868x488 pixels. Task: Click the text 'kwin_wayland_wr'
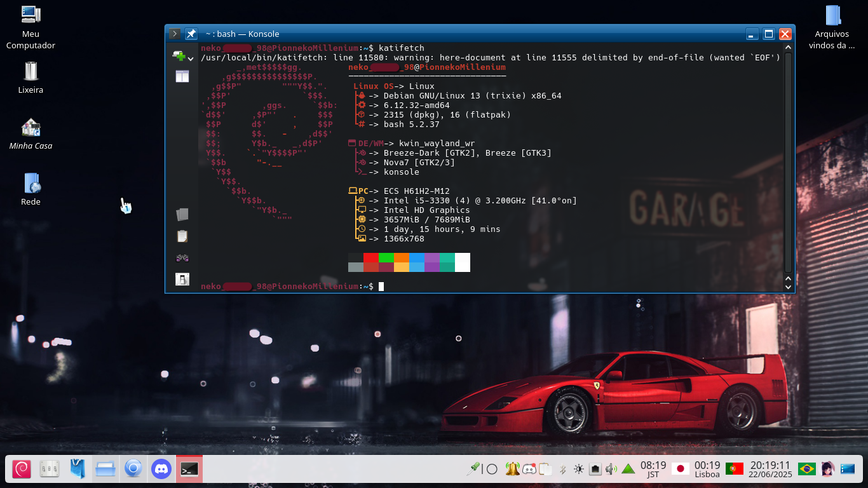click(x=437, y=143)
